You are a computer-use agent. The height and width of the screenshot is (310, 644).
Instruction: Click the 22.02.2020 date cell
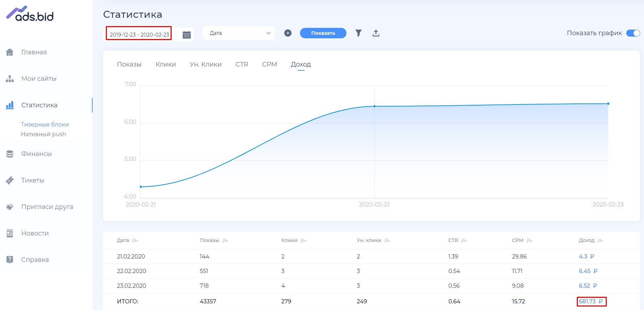132,271
